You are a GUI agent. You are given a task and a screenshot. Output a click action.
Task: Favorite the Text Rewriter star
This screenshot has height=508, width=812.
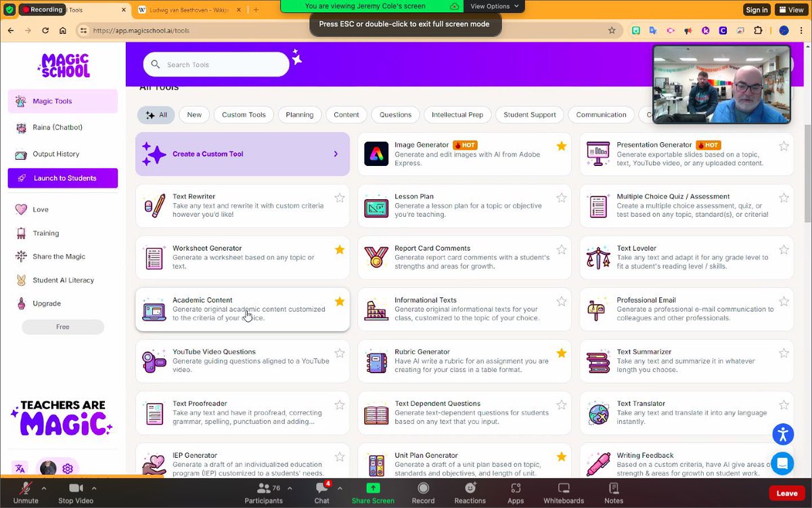340,198
